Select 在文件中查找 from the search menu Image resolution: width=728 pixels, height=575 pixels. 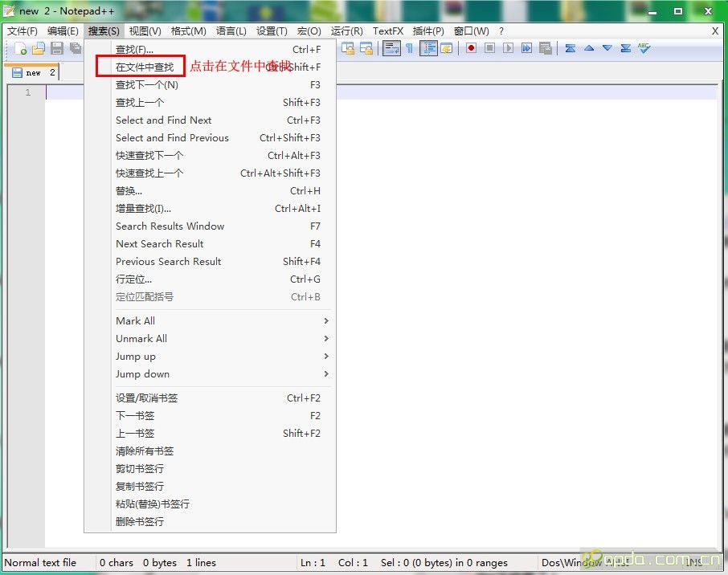[x=145, y=67]
